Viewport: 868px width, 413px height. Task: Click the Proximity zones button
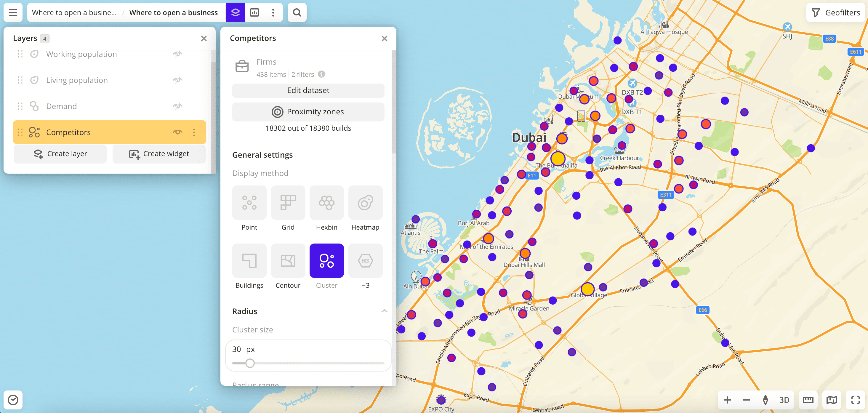[x=308, y=112]
